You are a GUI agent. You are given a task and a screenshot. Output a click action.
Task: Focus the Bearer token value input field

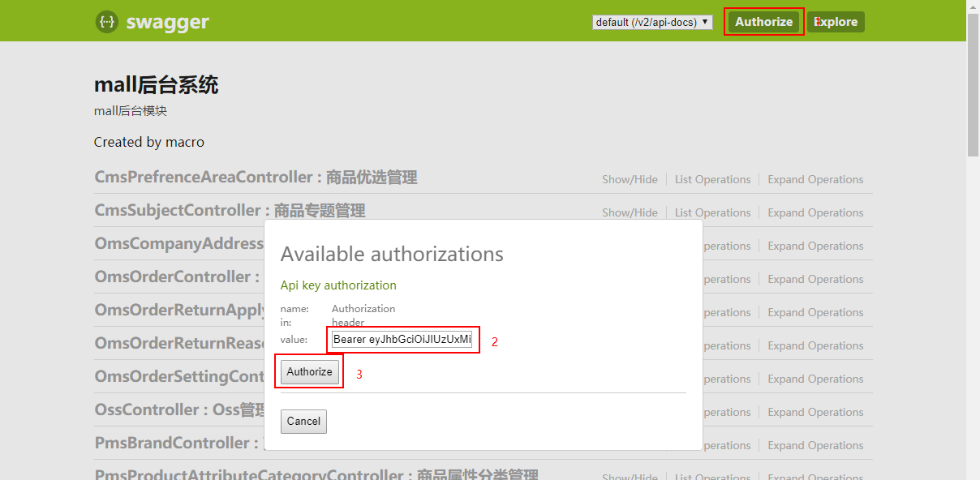[x=402, y=340]
